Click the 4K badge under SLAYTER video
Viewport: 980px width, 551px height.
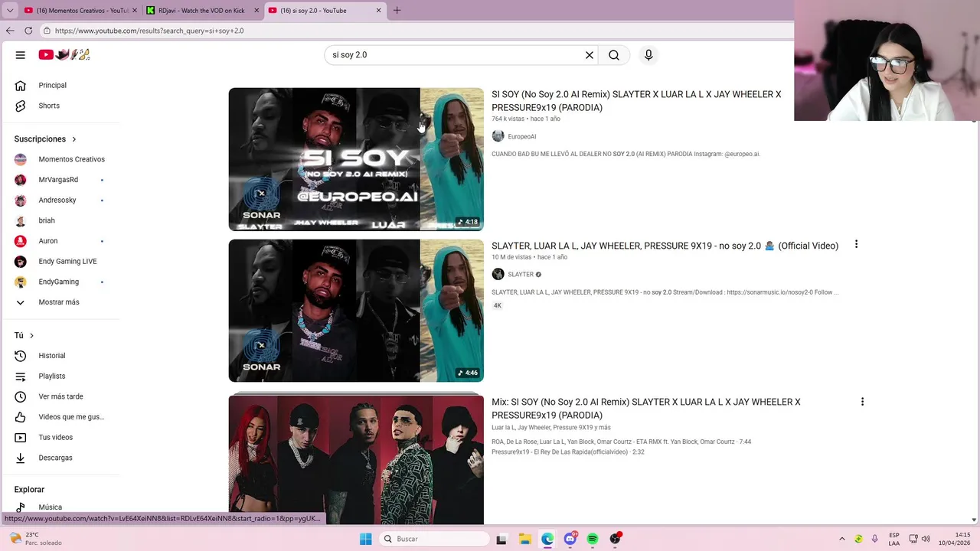(x=498, y=305)
